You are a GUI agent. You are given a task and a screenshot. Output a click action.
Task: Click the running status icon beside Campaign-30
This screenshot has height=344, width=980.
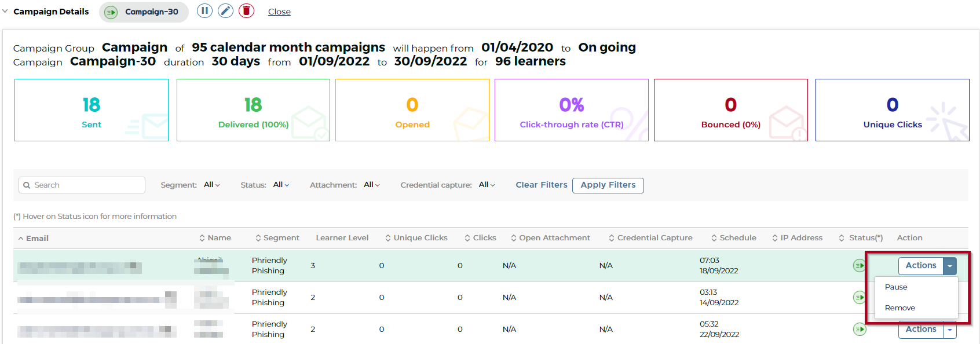pyautogui.click(x=111, y=12)
